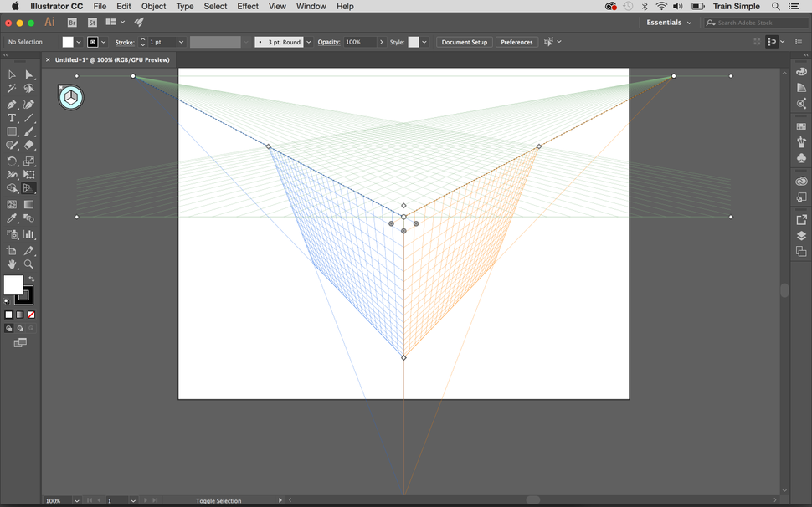This screenshot has height=507, width=812.
Task: Open Preferences
Action: (x=516, y=41)
